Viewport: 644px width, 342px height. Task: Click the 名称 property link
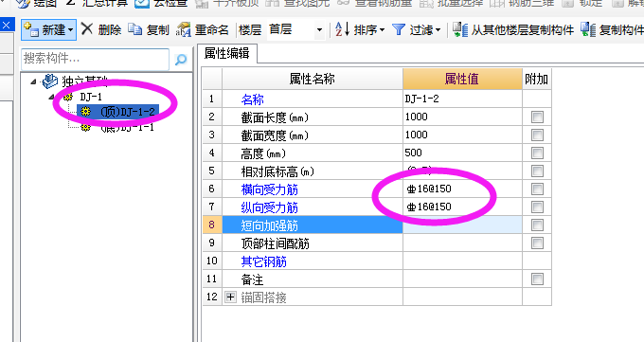(x=252, y=99)
